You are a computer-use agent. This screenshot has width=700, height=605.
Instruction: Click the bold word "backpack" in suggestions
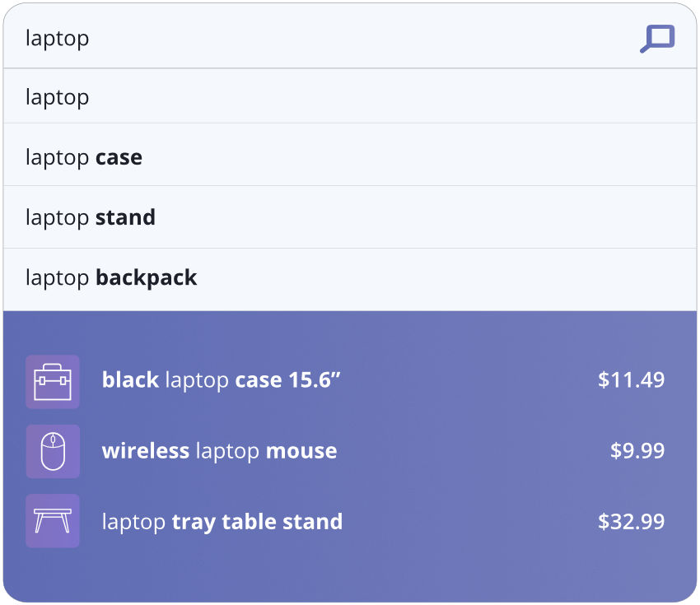tap(147, 277)
